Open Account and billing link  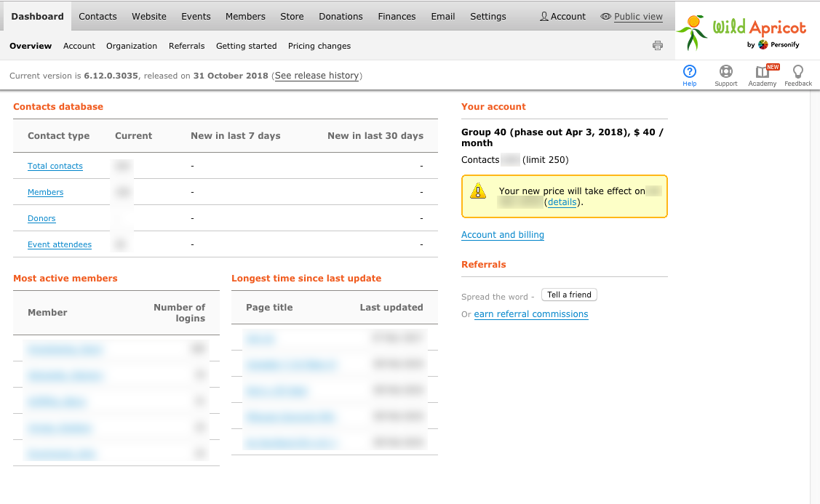point(503,235)
